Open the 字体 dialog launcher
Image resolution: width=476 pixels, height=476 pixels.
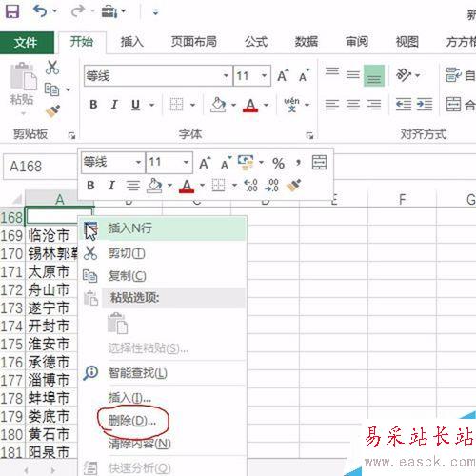point(309,136)
